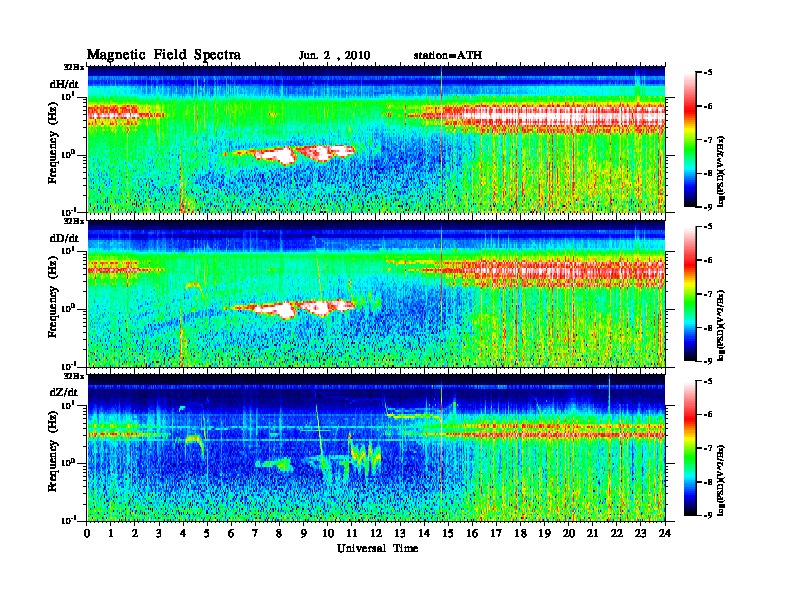Click the hour 16 tick label on time axis

coord(472,534)
